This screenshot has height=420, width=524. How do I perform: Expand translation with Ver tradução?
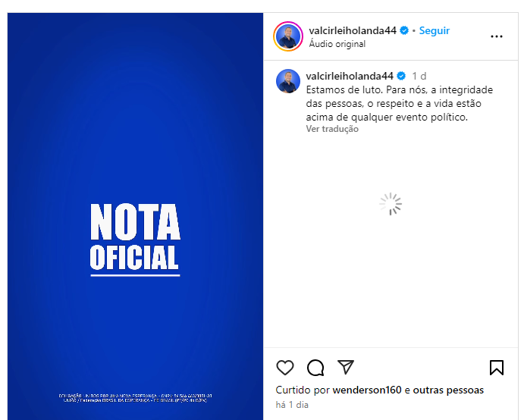(332, 129)
